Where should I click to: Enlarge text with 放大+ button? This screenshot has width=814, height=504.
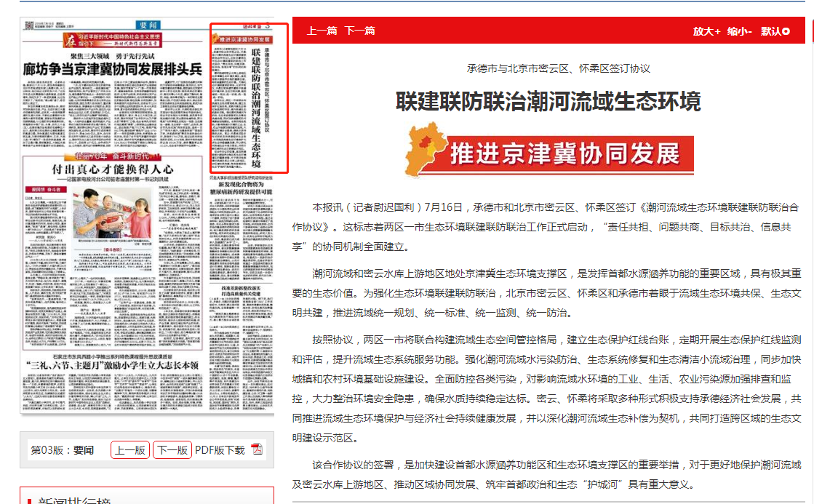pos(706,31)
